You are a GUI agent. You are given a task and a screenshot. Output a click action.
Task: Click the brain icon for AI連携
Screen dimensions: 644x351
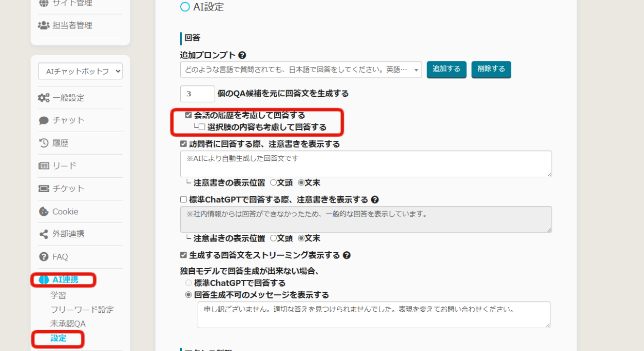[x=44, y=279]
